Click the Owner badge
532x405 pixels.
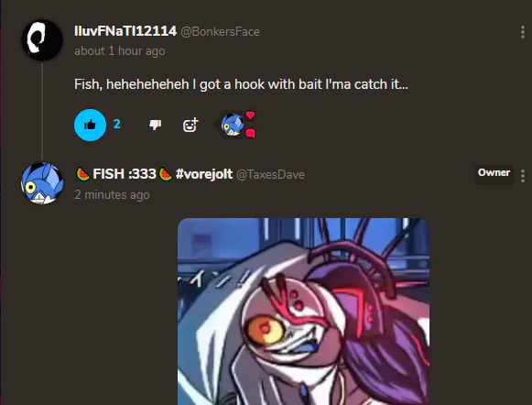click(x=494, y=173)
